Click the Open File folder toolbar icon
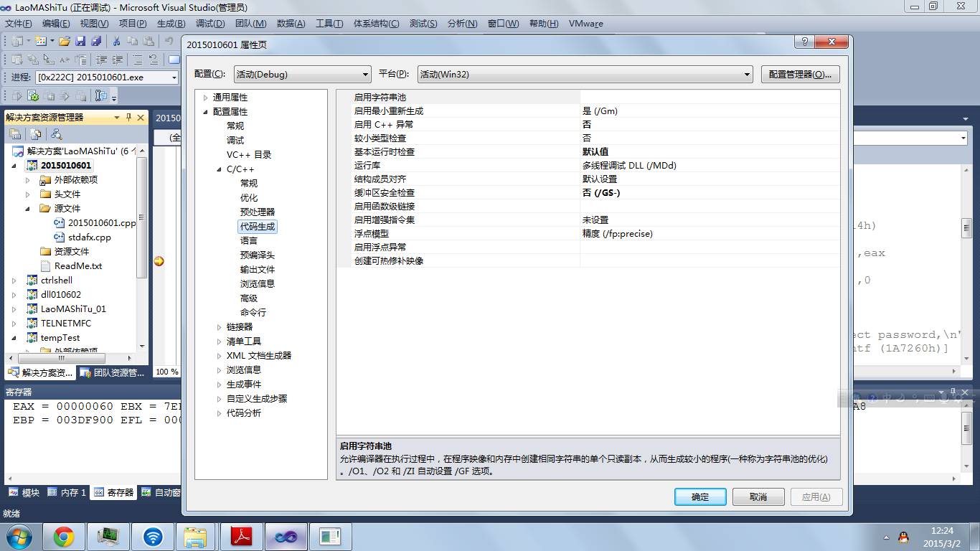 pyautogui.click(x=65, y=41)
